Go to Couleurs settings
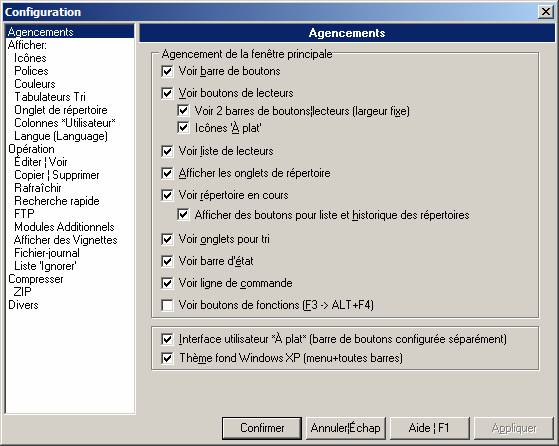Screen dimensions: 559x446 [35, 84]
